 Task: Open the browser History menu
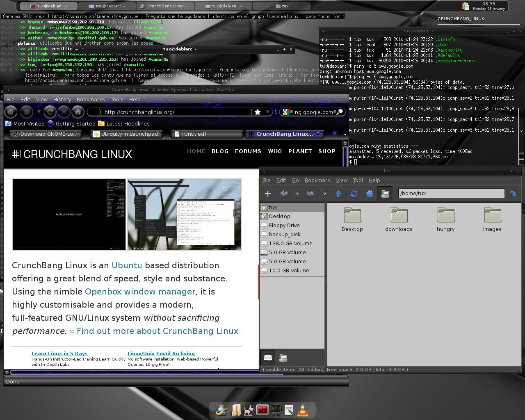tap(62, 99)
